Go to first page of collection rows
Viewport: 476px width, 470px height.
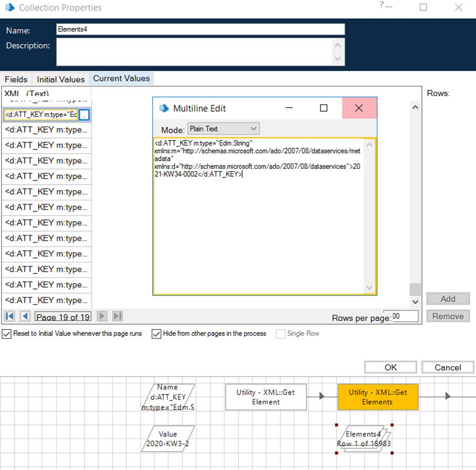point(9,316)
